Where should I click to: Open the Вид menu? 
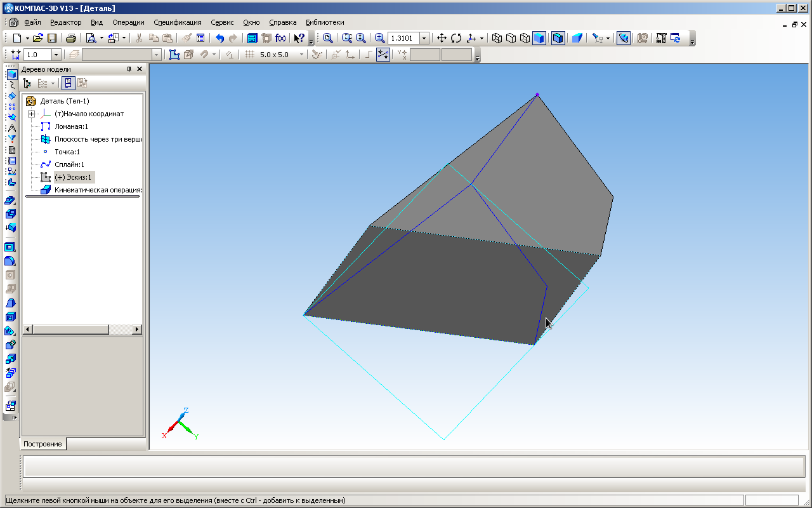(96, 22)
